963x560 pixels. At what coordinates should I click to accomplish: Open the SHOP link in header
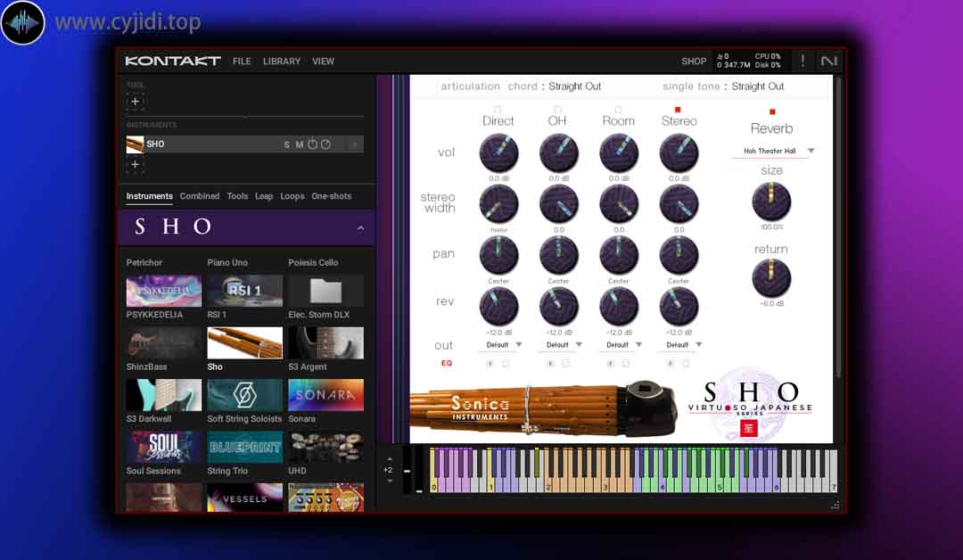point(694,62)
